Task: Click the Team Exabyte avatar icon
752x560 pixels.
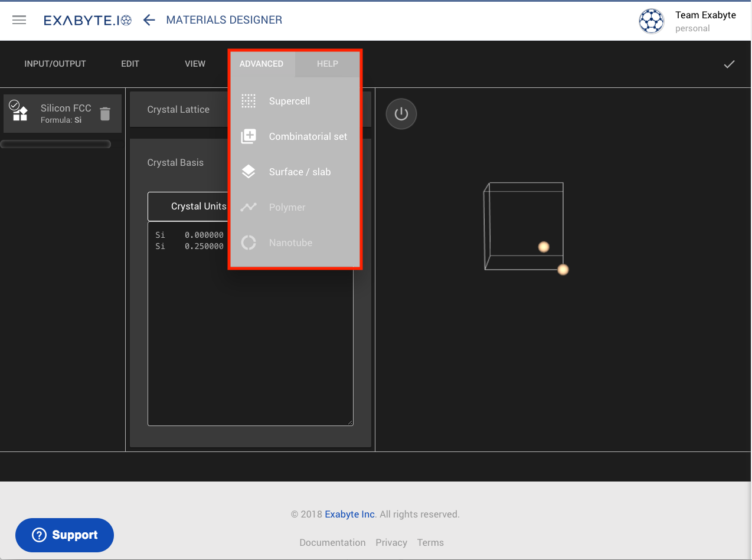Action: (x=651, y=21)
